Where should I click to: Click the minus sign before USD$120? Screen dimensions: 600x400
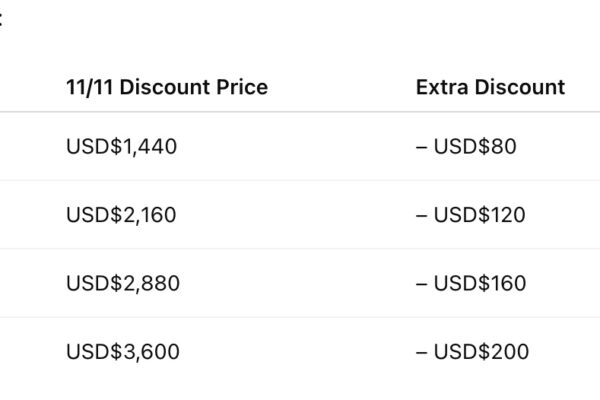tap(421, 215)
